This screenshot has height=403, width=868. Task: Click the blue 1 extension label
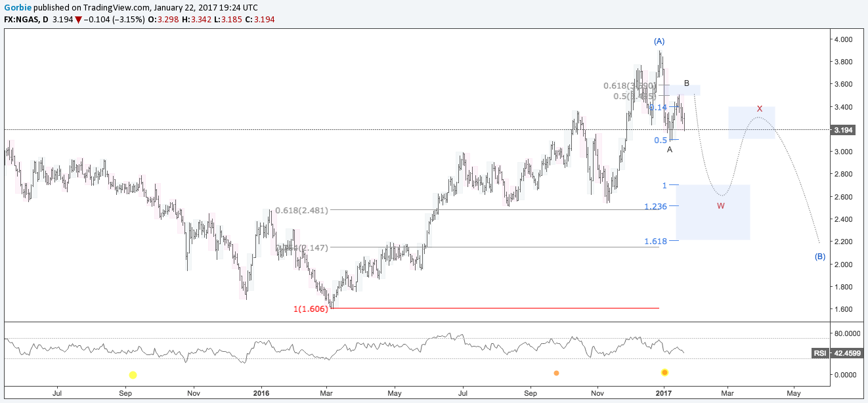(664, 185)
